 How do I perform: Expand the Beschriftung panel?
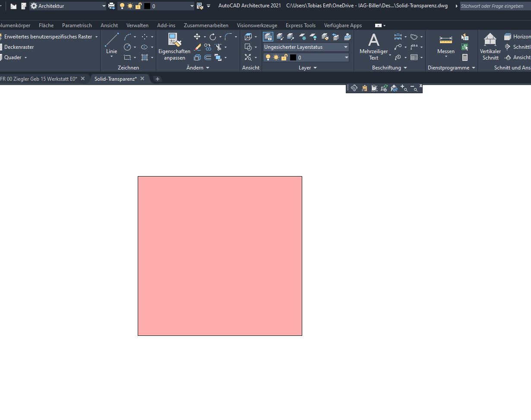coord(389,68)
